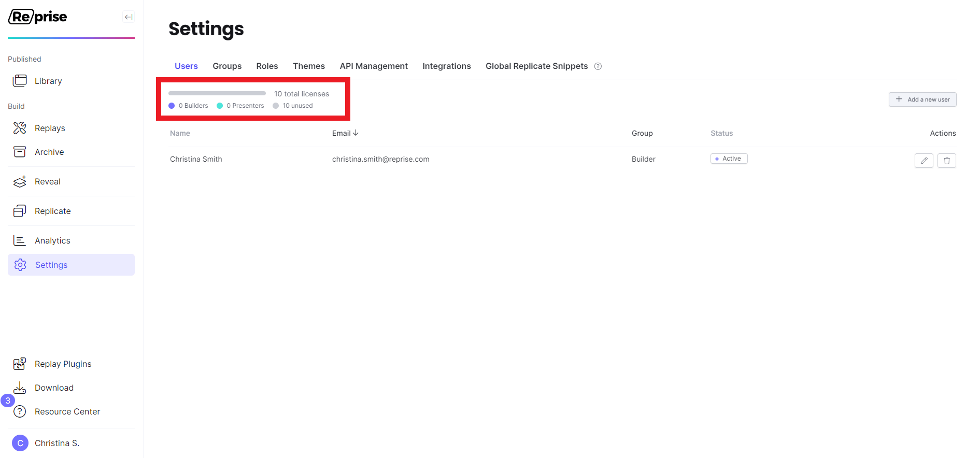Open the Library icon in sidebar

click(x=20, y=81)
